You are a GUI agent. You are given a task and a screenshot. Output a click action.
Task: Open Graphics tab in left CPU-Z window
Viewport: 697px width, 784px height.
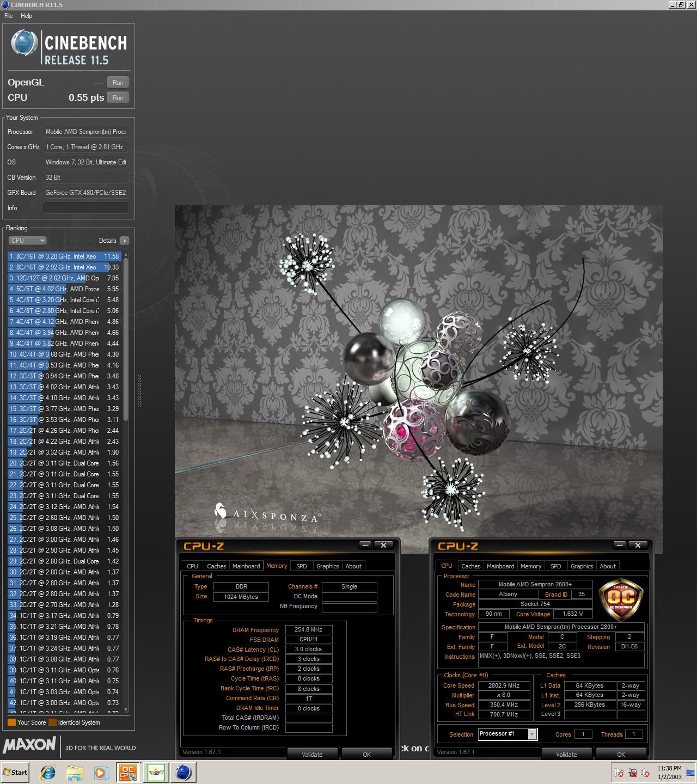(x=328, y=566)
